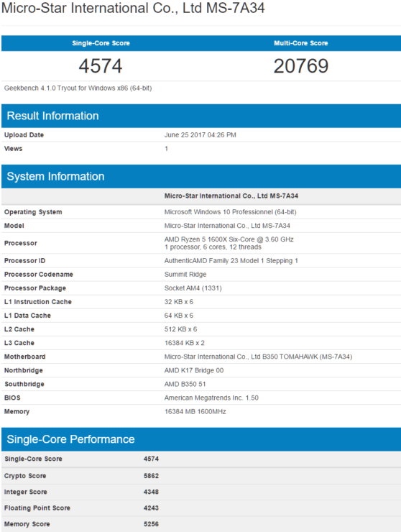
Task: Click the Upload Date value June 25 2017
Action: 200,134
